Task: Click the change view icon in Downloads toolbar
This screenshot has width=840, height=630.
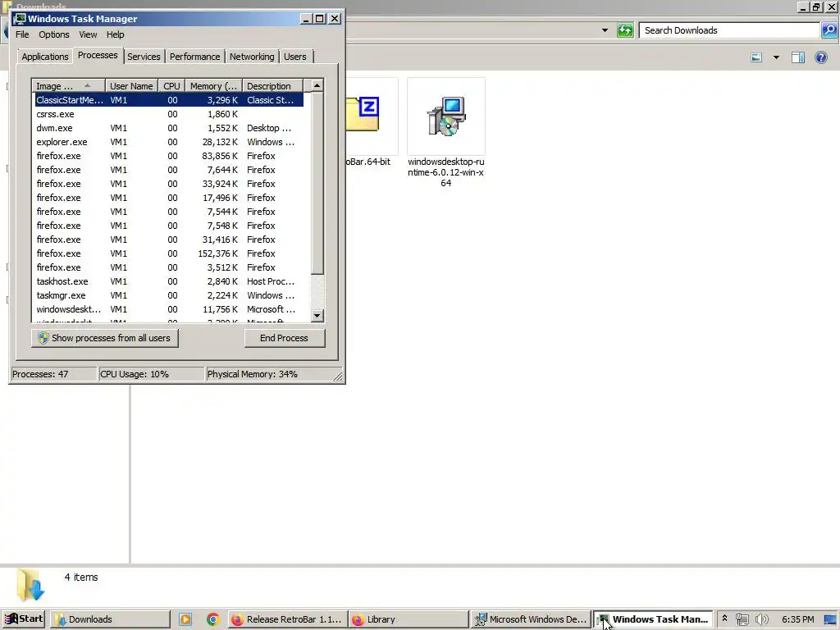Action: 756,57
